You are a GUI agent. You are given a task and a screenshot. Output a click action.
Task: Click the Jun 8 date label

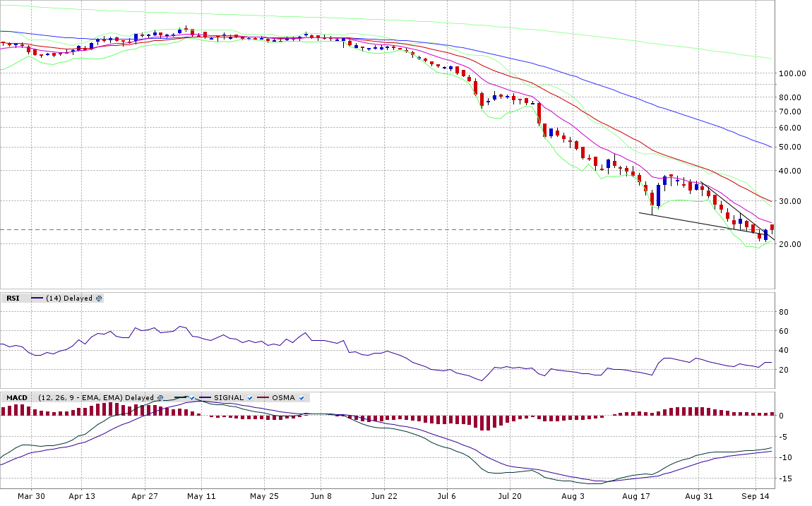(x=321, y=496)
